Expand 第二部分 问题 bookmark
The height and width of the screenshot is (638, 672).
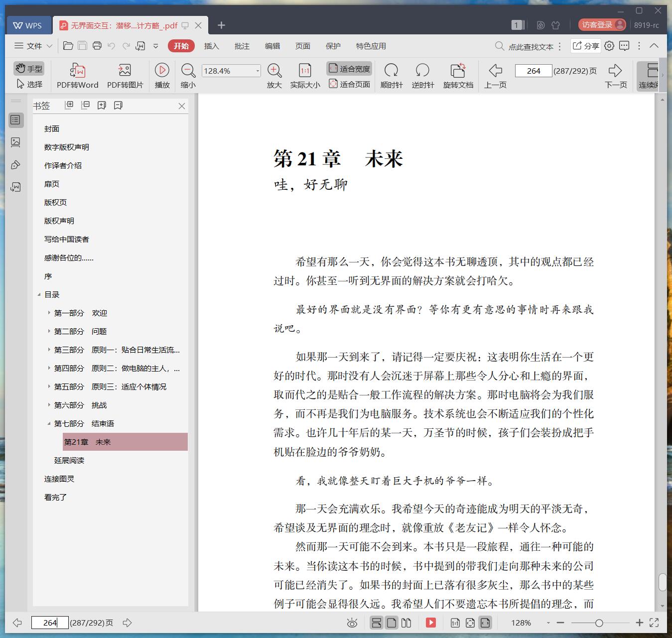pos(49,332)
